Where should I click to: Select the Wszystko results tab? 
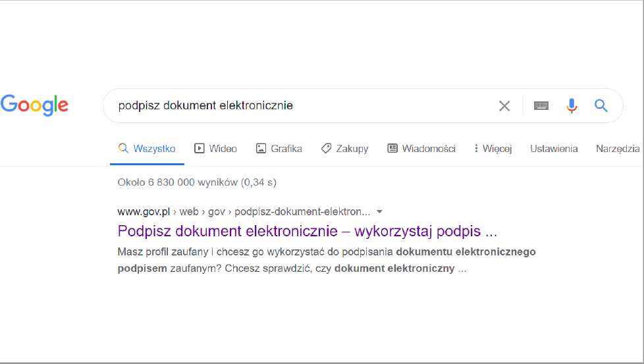(147, 149)
